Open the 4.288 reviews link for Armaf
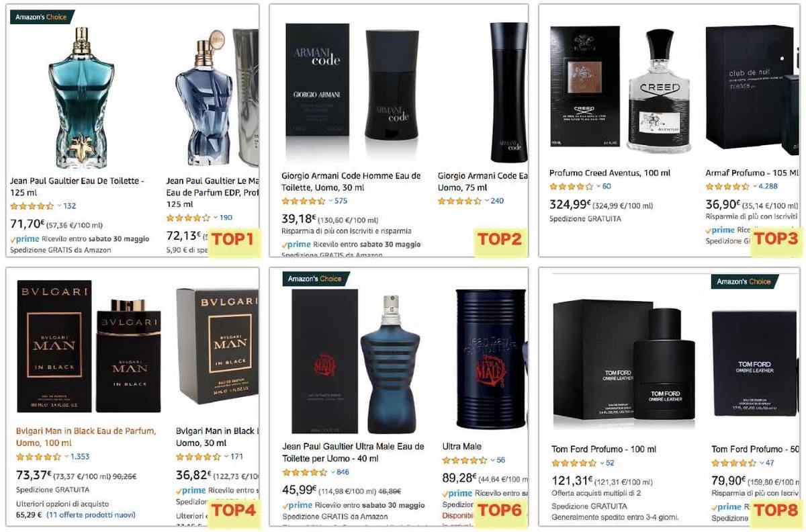This screenshot has height=532, width=806. [768, 187]
